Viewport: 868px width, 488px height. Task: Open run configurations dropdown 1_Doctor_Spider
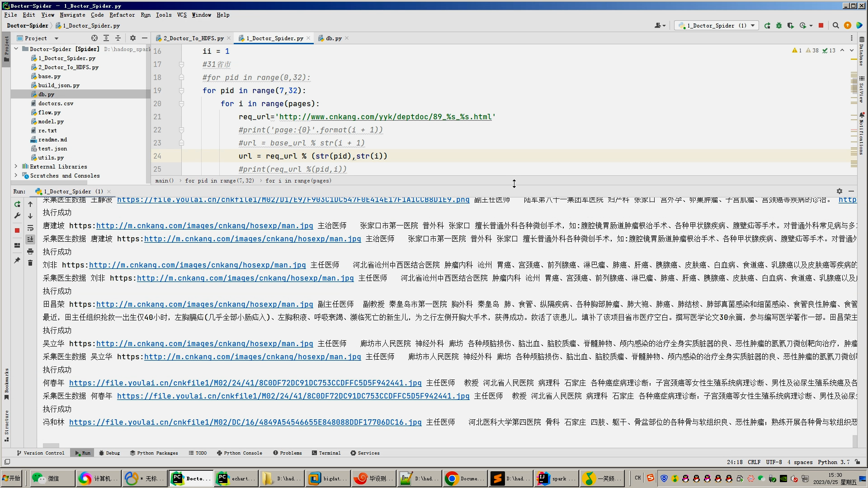(x=716, y=26)
